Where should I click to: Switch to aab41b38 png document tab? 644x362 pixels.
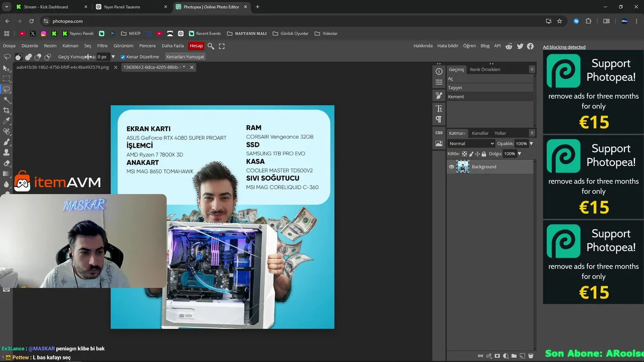pyautogui.click(x=62, y=67)
